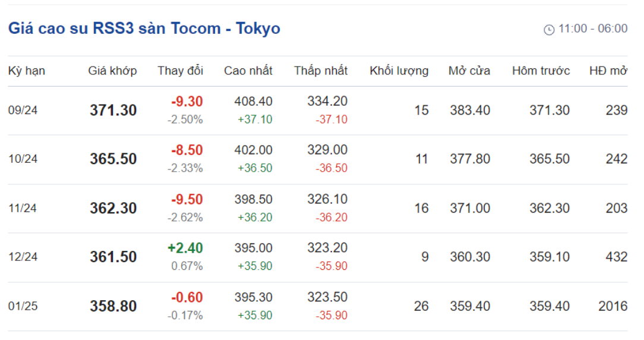Click the Mở cửa column header
The height and width of the screenshot is (340, 644).
pyautogui.click(x=469, y=71)
